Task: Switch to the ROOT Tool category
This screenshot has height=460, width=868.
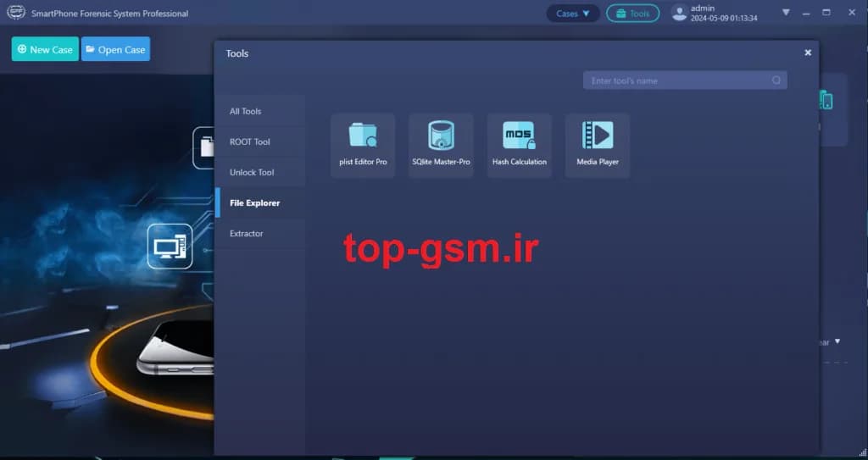Action: [x=260, y=141]
